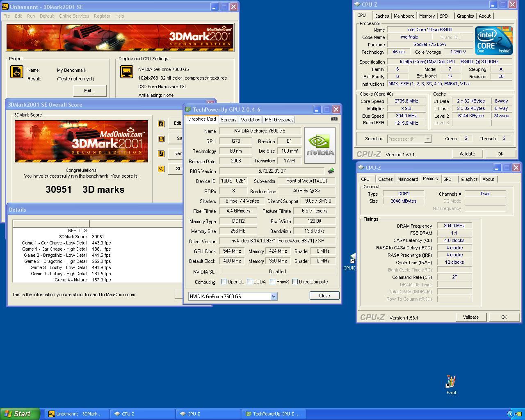This screenshot has height=420, width=525.
Task: Click OK in the top CPU-Z window
Action: pos(500,154)
